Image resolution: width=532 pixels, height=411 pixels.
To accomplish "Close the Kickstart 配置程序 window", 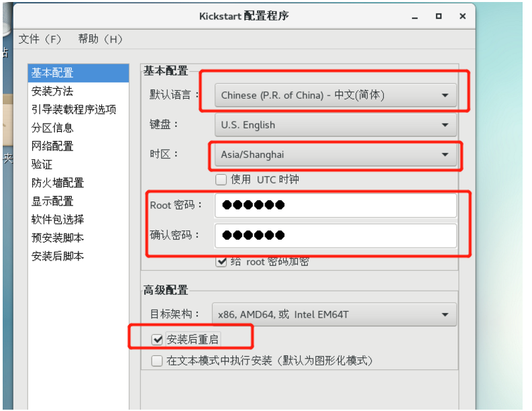I will 462,16.
